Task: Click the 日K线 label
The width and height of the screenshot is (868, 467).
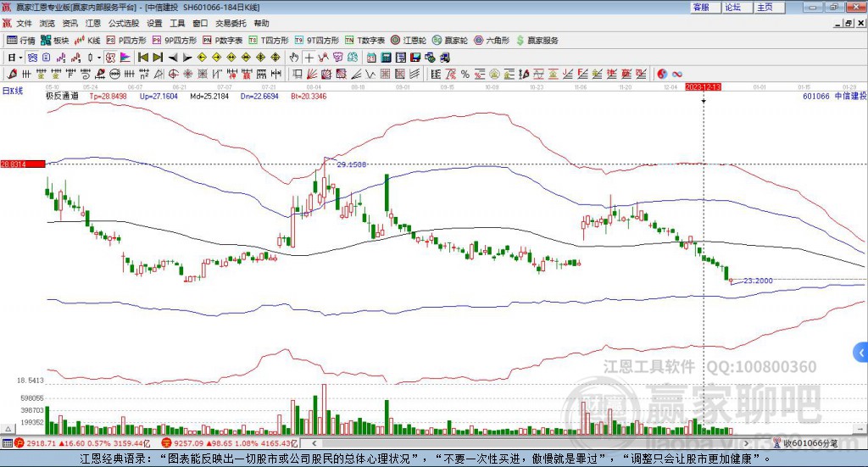Action: coord(12,92)
